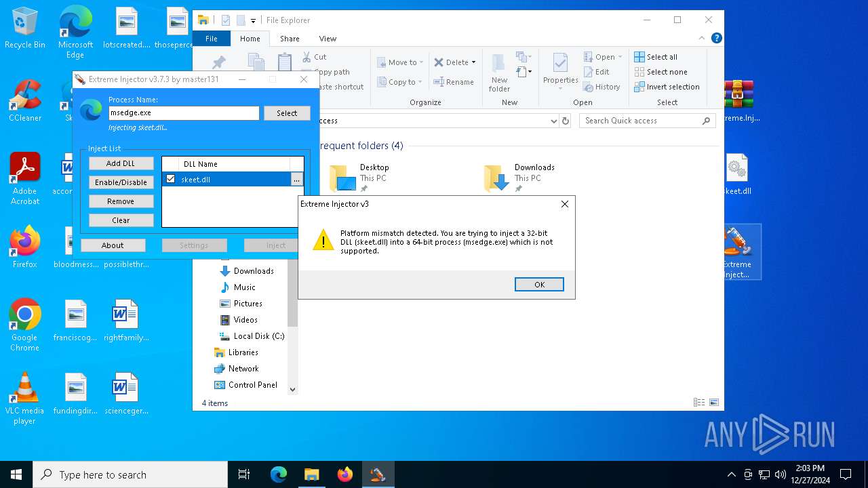
Task: Click the Enable/Disable button in Inject List
Action: pyautogui.click(x=121, y=182)
